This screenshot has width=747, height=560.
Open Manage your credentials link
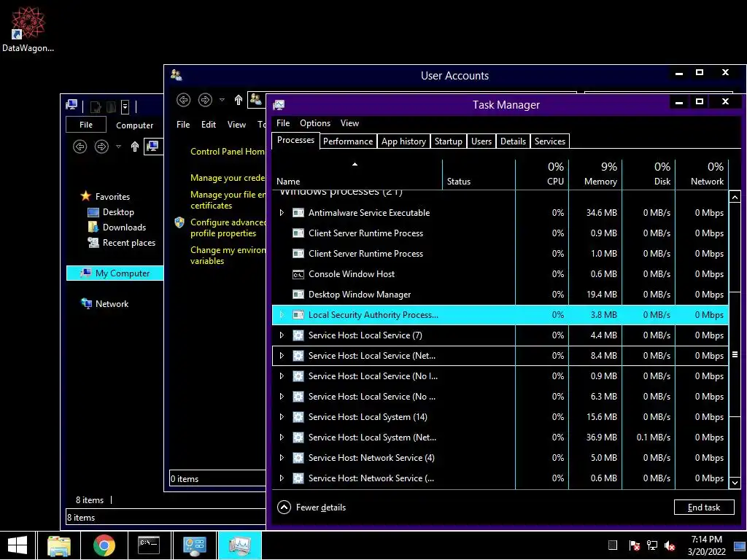[x=228, y=178]
